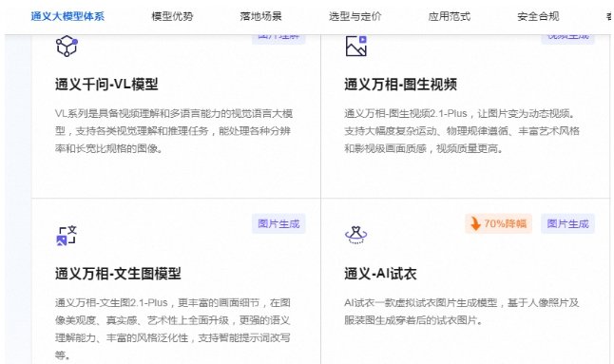The width and height of the screenshot is (614, 364).
Task: Open the 应用范式 tab
Action: (450, 16)
